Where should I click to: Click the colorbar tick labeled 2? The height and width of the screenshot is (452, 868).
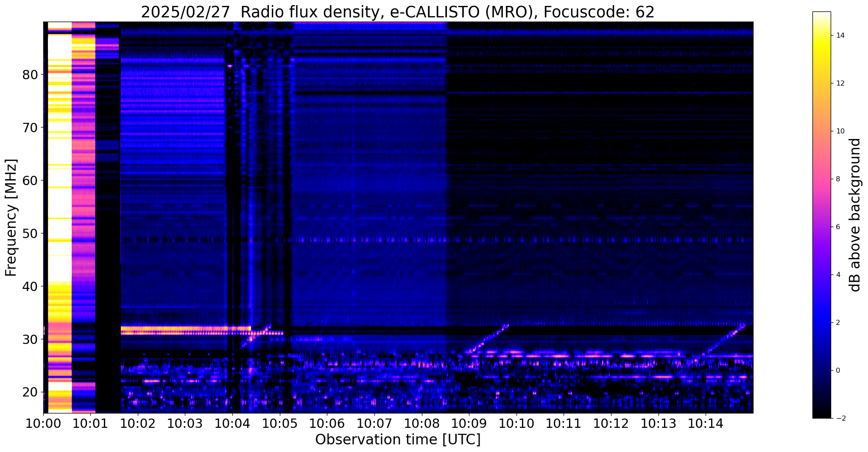point(837,323)
